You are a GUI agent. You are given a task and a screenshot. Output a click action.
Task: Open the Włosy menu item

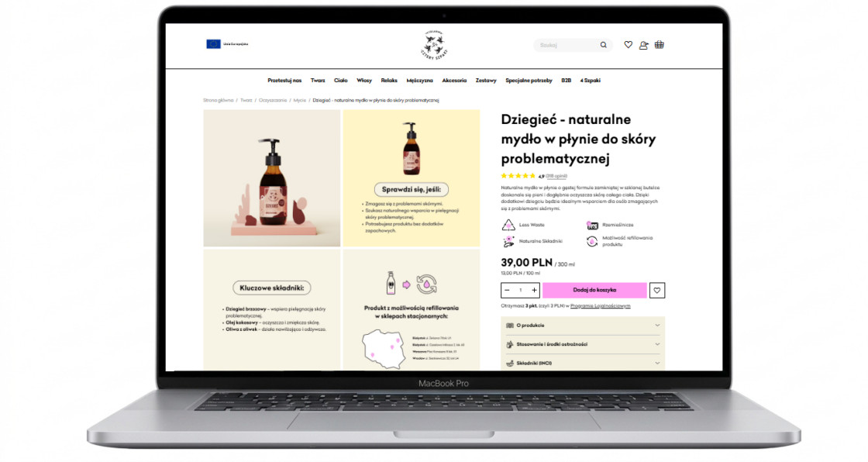point(364,81)
